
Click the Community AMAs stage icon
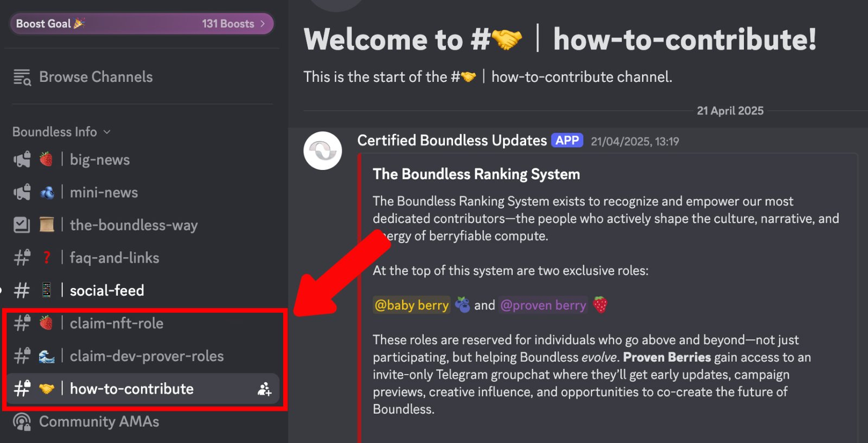click(x=22, y=422)
